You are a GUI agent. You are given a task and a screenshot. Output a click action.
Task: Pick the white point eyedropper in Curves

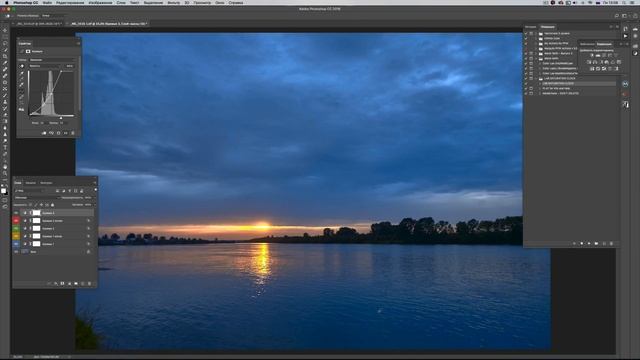[x=22, y=84]
